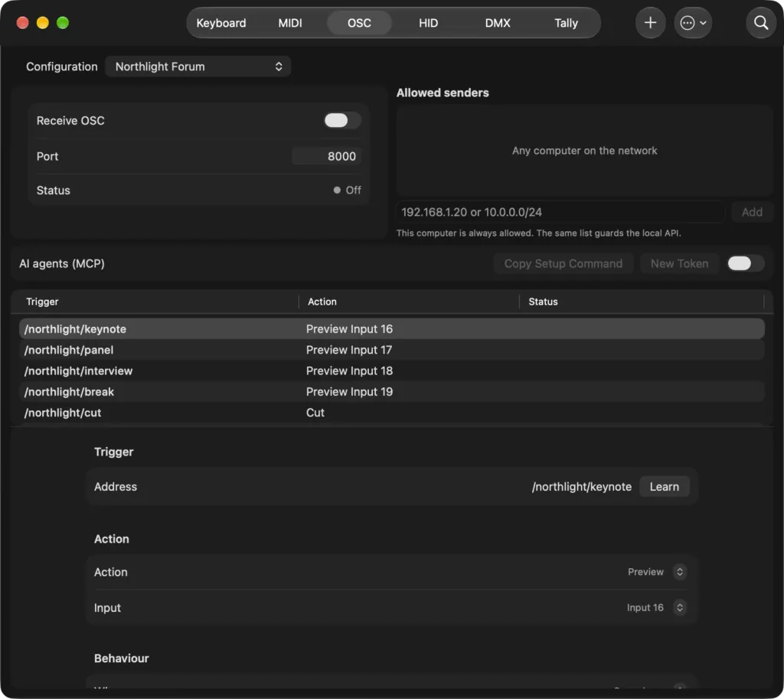The height and width of the screenshot is (699, 784).
Task: Open the Input 16 popup menu
Action: point(657,607)
